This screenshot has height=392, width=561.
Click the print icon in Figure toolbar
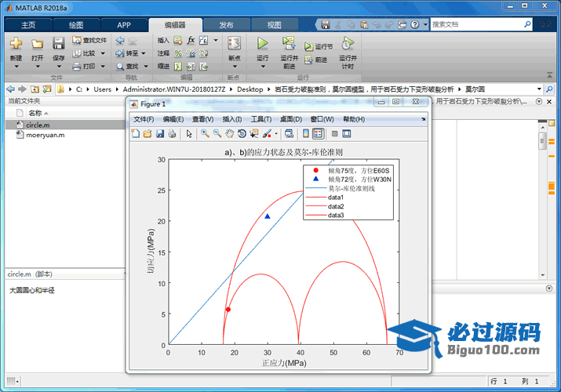click(x=172, y=133)
